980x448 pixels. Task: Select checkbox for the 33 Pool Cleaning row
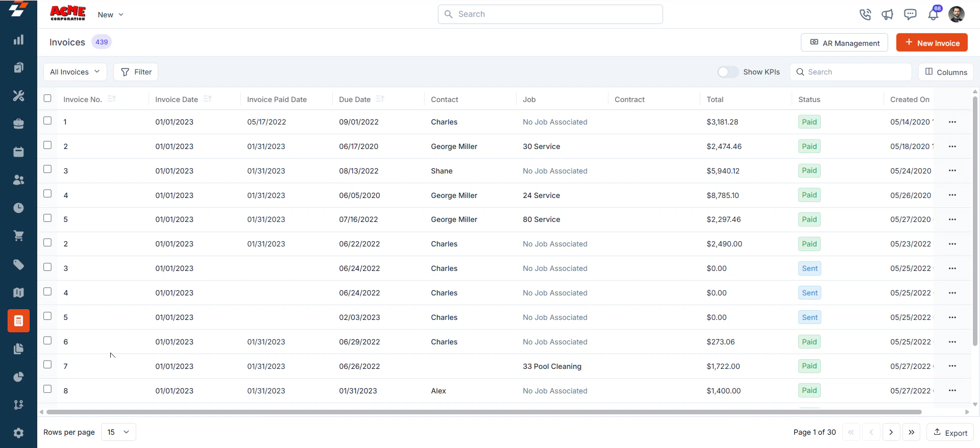47,365
